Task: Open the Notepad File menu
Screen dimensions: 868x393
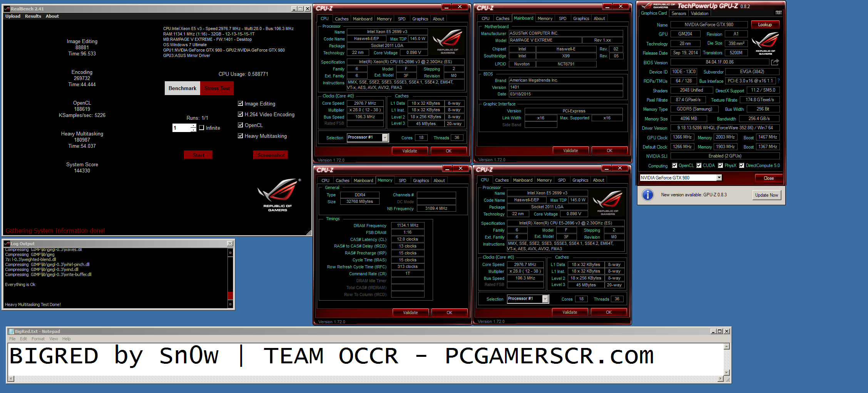Action: click(12, 339)
